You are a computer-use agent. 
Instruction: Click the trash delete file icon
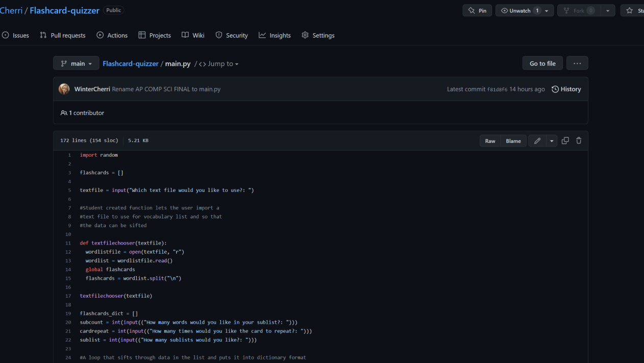coord(579,140)
